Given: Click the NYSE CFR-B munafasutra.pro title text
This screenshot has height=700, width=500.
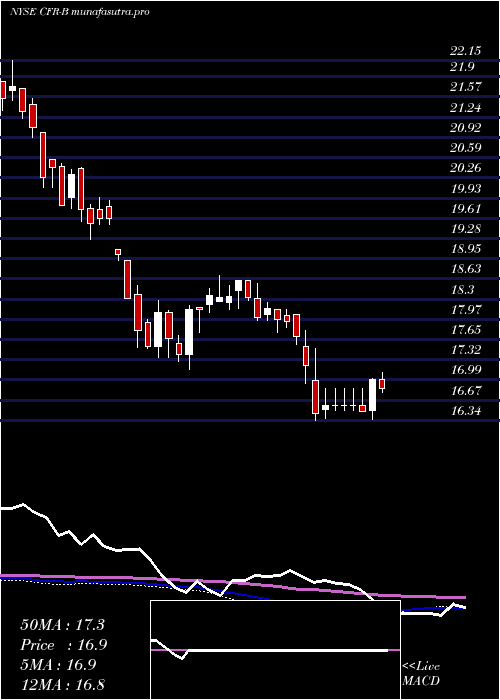Looking at the screenshot, I should pyautogui.click(x=79, y=12).
